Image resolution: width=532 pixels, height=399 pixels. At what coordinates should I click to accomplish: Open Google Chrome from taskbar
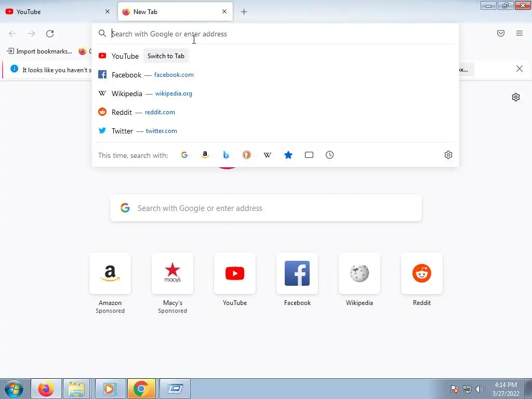[141, 389]
